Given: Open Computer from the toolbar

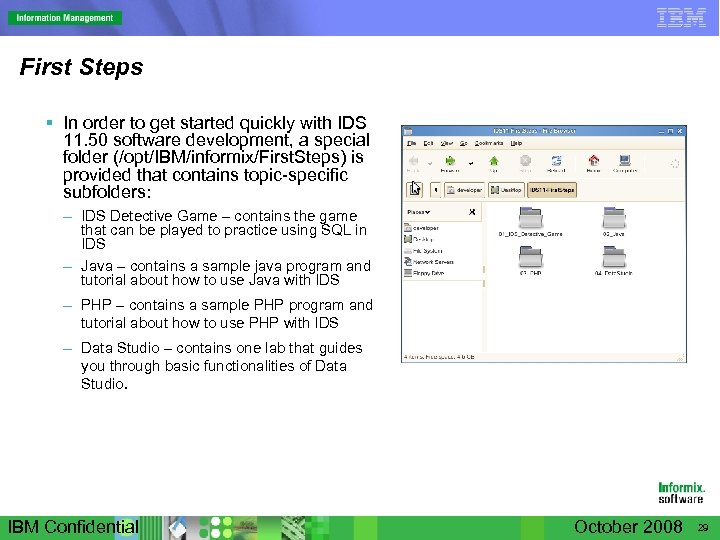Looking at the screenshot, I should click(624, 161).
